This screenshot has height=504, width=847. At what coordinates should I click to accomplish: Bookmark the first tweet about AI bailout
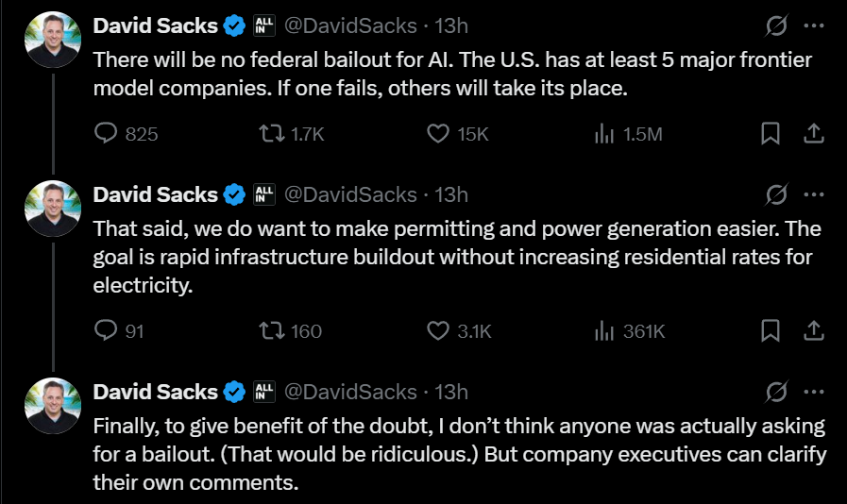point(771,134)
